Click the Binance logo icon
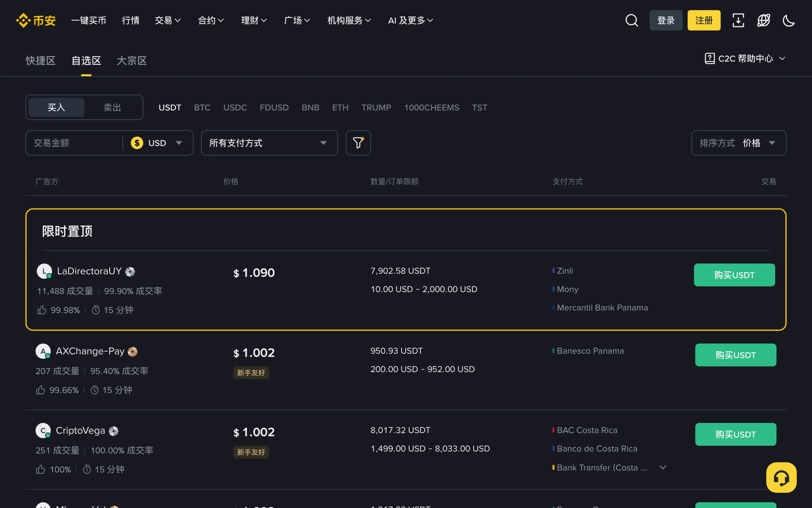 point(23,21)
